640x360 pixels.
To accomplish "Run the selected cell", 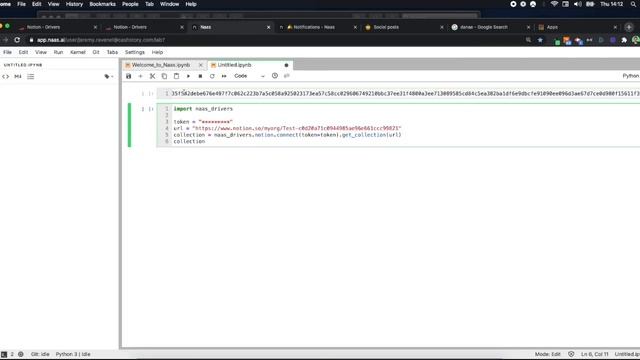I will pos(188,76).
